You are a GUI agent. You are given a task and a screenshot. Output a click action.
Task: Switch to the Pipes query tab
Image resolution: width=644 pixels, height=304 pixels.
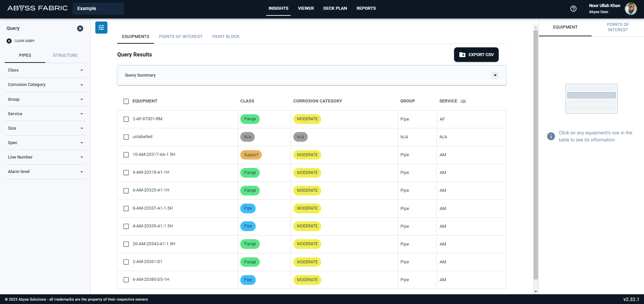pyautogui.click(x=25, y=55)
